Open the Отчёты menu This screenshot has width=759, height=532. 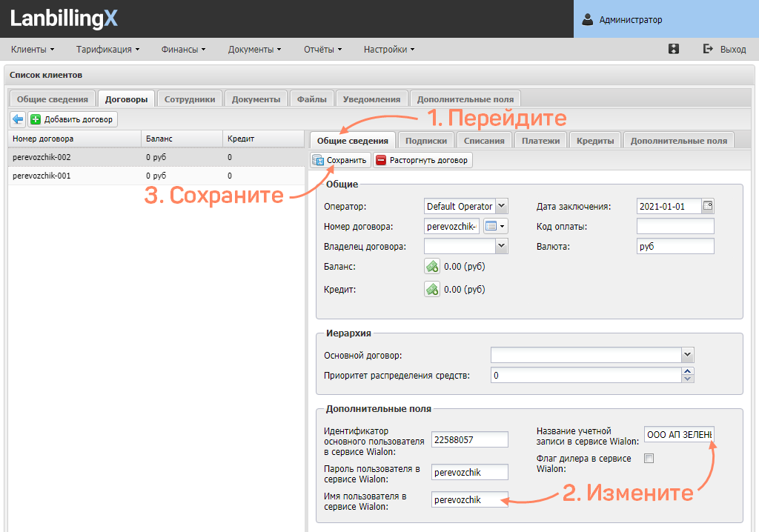click(x=323, y=50)
